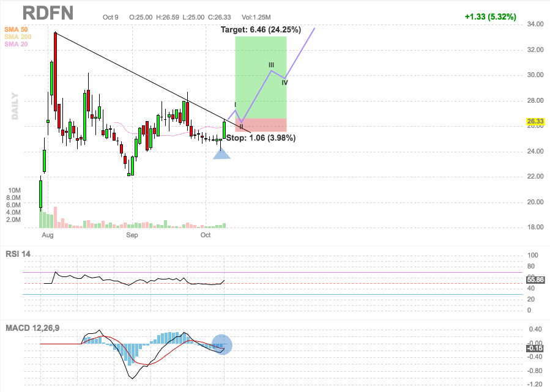Click the MACD -0.15 value tag
Screen dimensions: 550x392
(535, 348)
